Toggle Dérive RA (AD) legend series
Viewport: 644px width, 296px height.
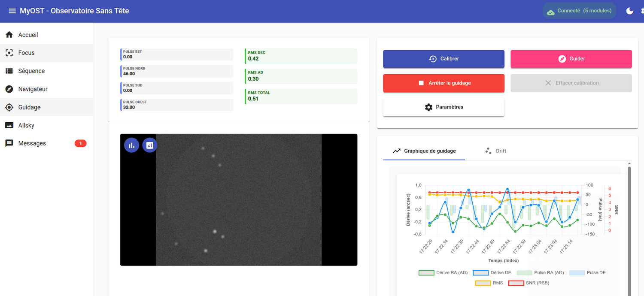443,272
